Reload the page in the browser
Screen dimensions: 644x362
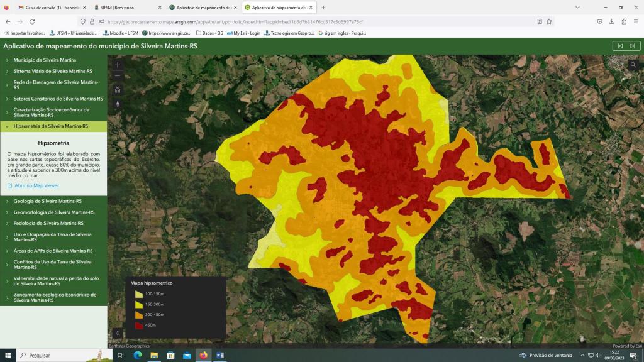tap(32, 21)
